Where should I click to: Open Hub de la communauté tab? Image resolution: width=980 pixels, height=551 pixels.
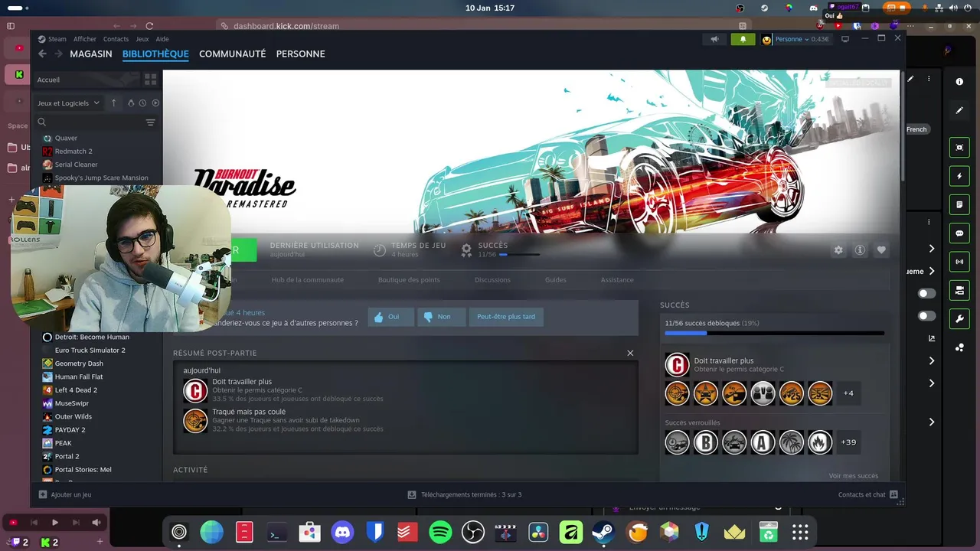[x=307, y=280]
